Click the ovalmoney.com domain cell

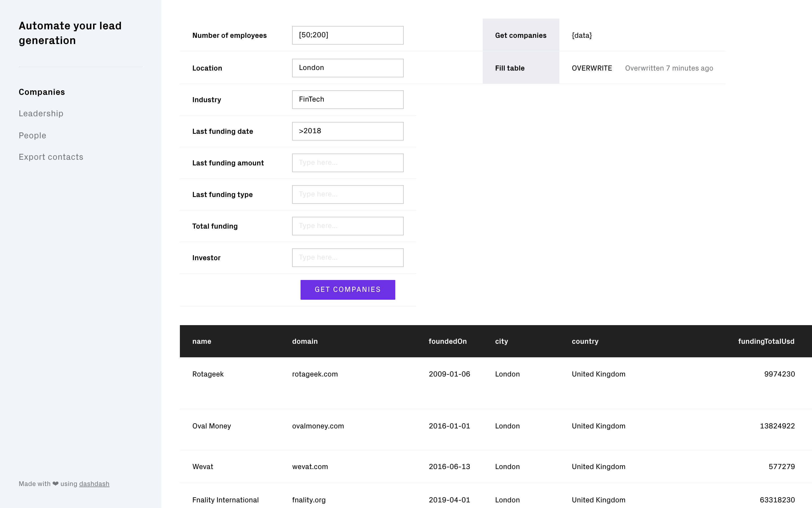318,426
